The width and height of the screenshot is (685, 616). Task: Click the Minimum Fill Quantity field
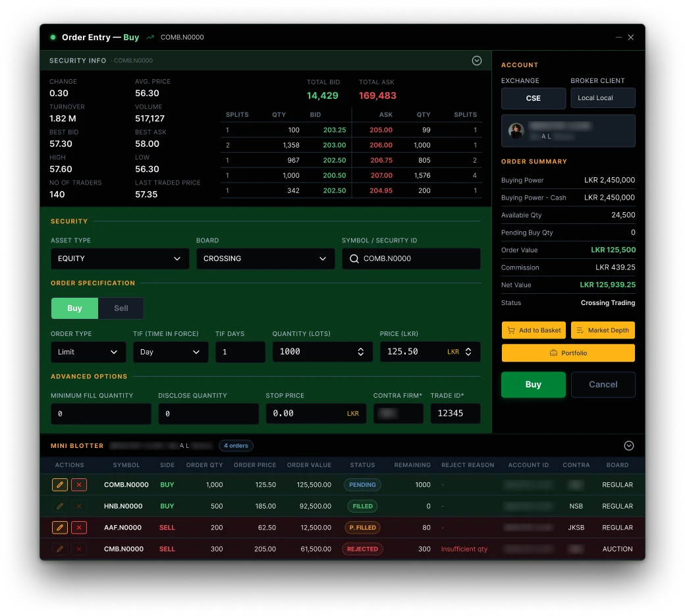[101, 414]
